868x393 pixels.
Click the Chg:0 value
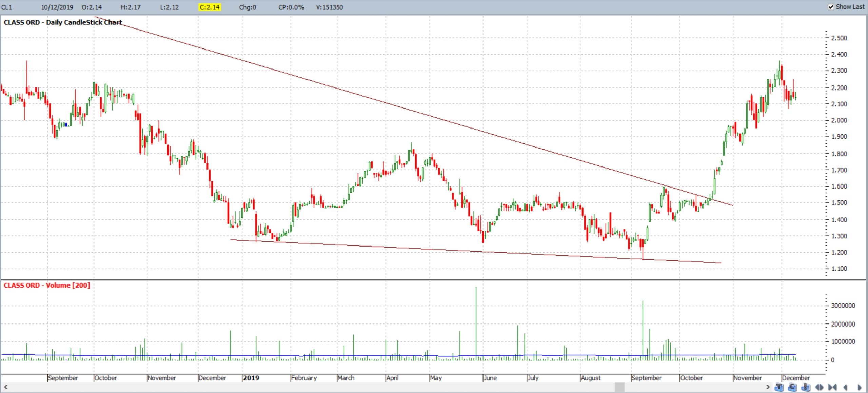(x=248, y=7)
